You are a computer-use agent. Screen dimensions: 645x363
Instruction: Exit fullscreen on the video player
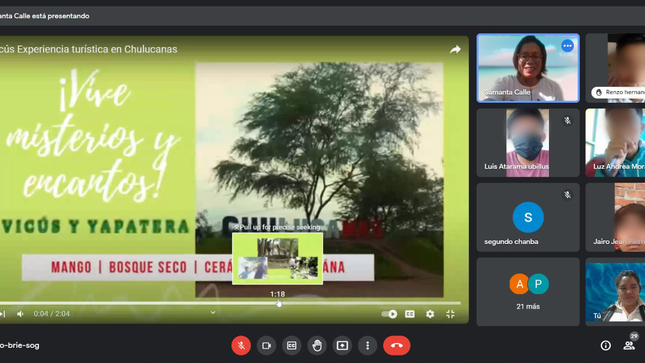(450, 314)
